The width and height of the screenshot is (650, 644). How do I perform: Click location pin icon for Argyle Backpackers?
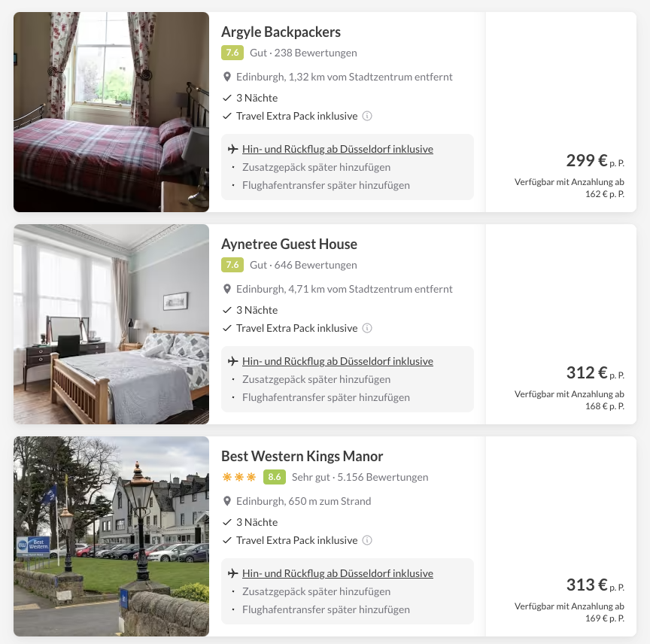tap(226, 77)
